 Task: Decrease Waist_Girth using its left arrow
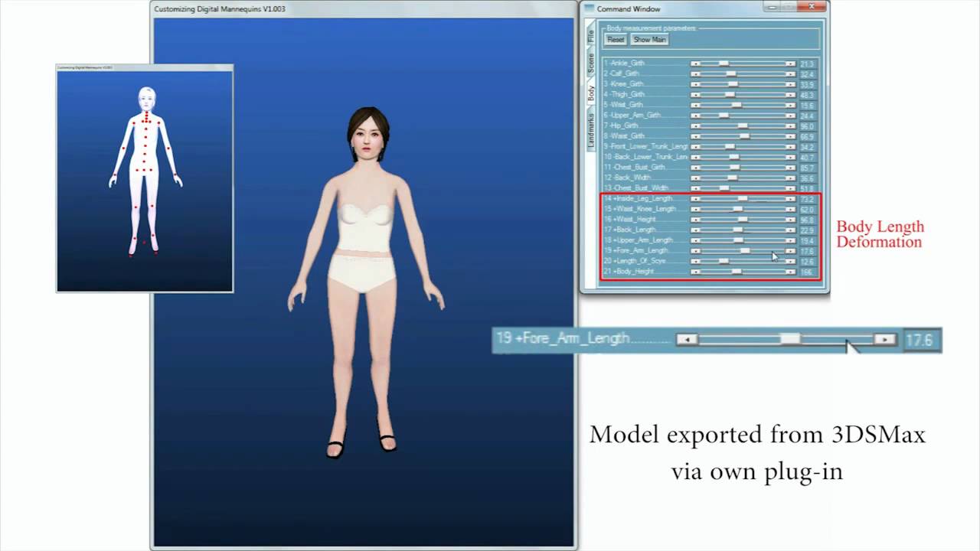tap(695, 136)
